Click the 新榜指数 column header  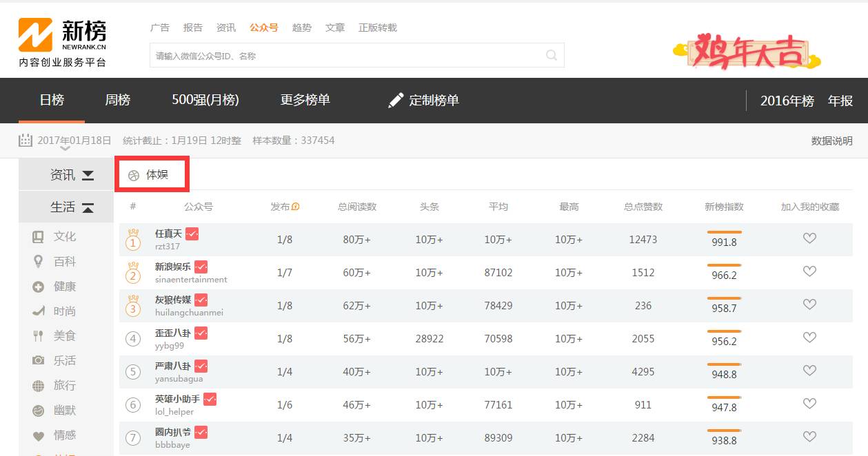coord(724,207)
